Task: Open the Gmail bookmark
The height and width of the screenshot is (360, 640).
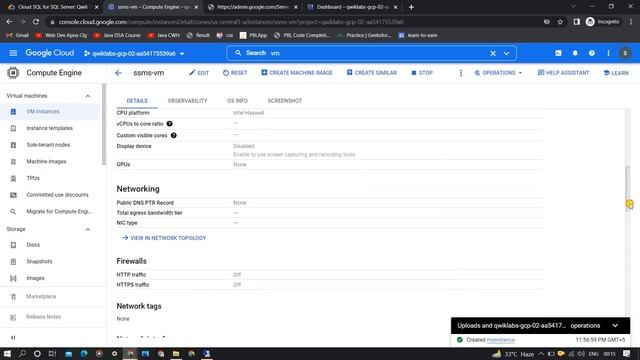Action: coord(18,36)
